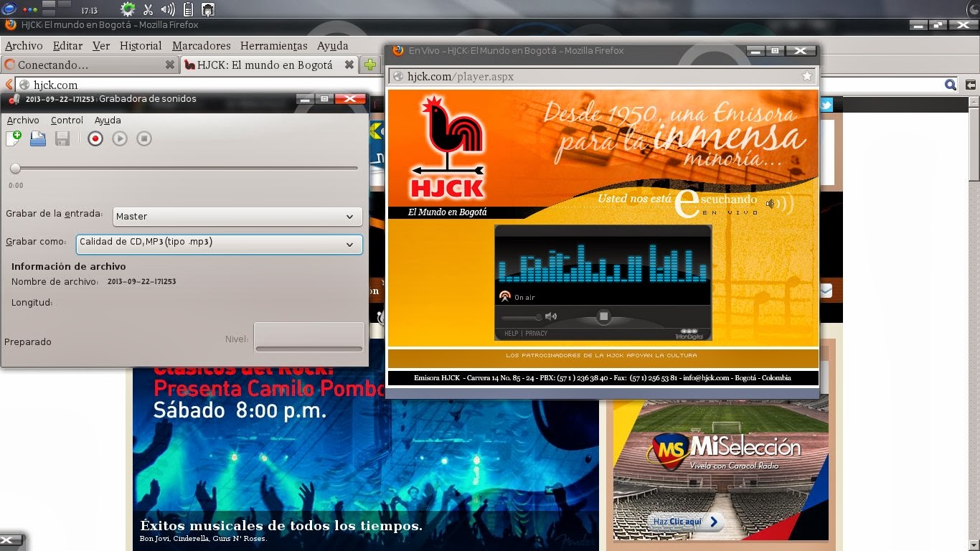Start recording with the red record button
The width and height of the screenshot is (980, 551).
pyautogui.click(x=95, y=138)
